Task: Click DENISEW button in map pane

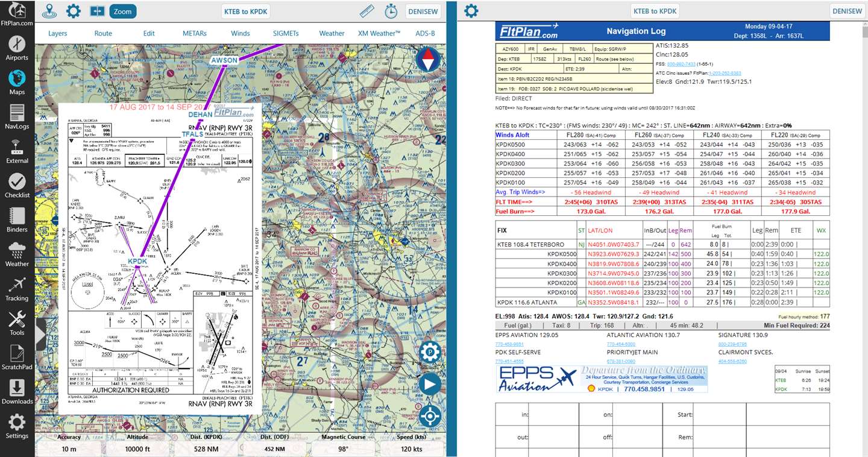Action: click(x=423, y=11)
